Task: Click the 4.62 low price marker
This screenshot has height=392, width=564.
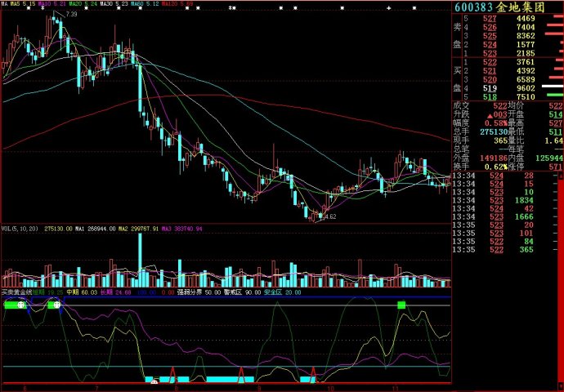Action: coord(329,217)
